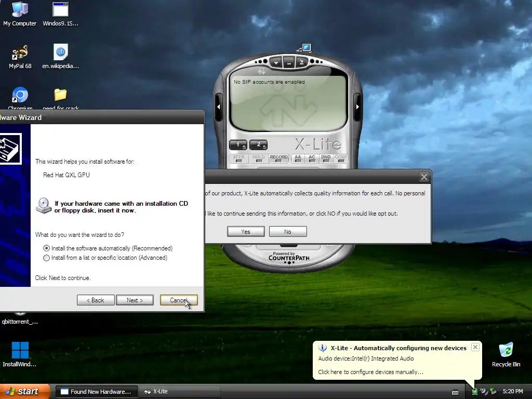This screenshot has width=532, height=399.
Task: Select line 1 in X-Lite
Action: 238,145
